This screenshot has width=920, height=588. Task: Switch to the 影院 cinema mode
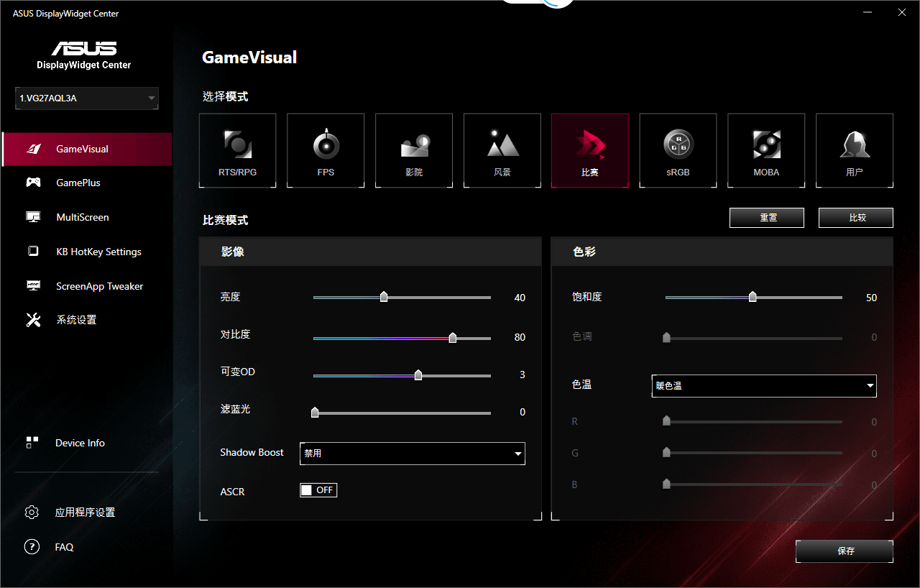[x=413, y=150]
